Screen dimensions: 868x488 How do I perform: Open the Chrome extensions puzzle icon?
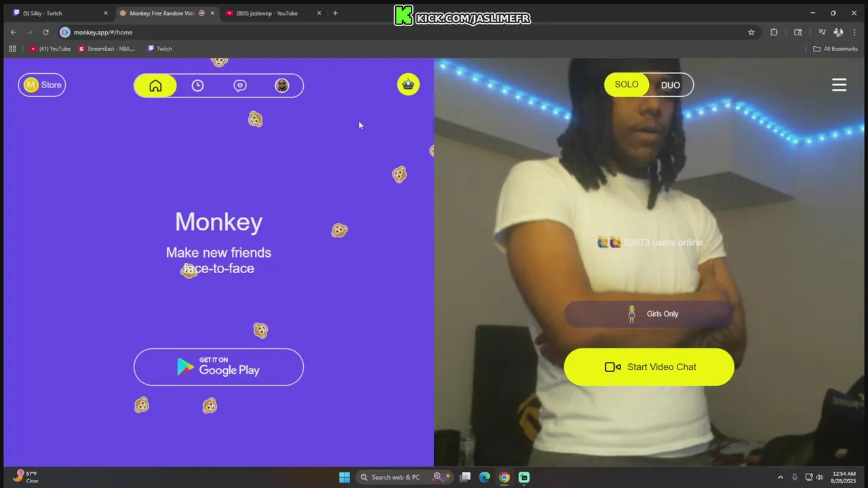pos(774,32)
